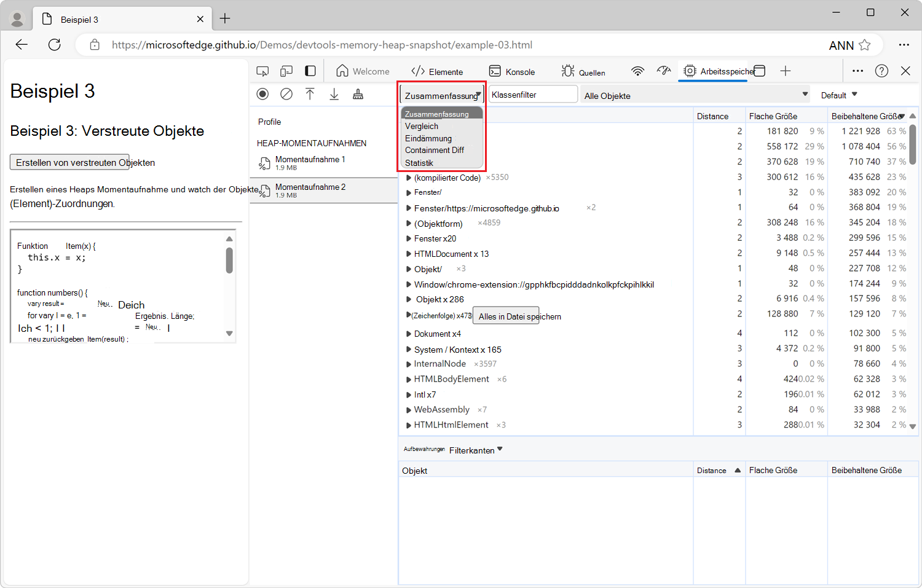Click Alles in Datei speichern button
Image resolution: width=922 pixels, height=588 pixels.
coord(506,316)
